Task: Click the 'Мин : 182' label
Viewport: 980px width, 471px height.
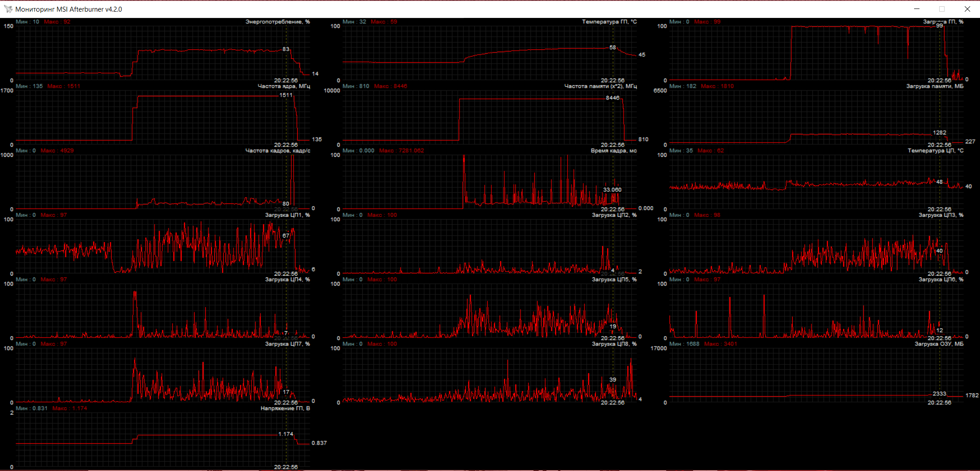Action: click(683, 86)
